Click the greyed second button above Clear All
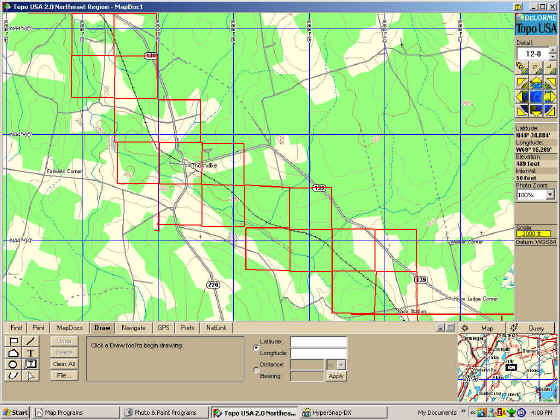 pos(64,352)
